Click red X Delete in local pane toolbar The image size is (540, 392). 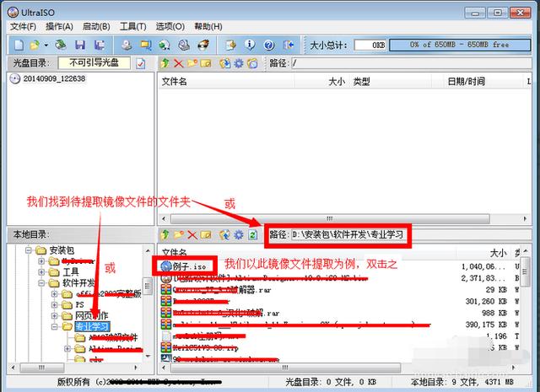[192, 235]
